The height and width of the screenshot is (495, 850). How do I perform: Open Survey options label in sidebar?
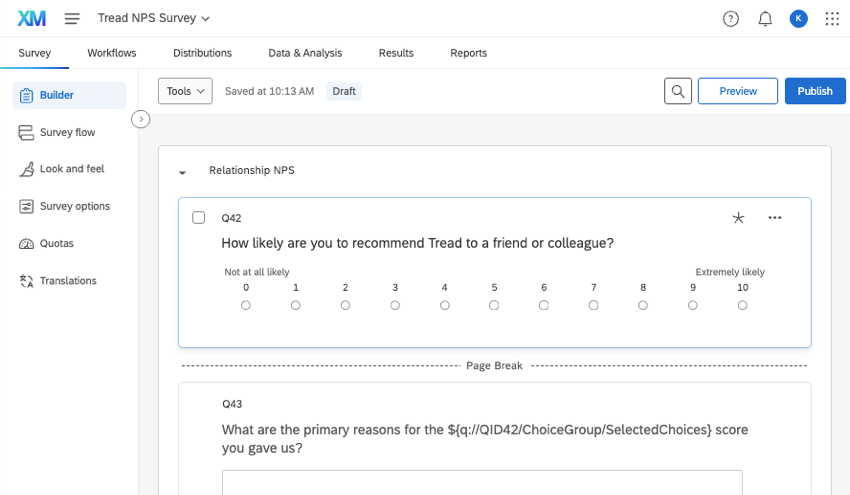coord(75,206)
